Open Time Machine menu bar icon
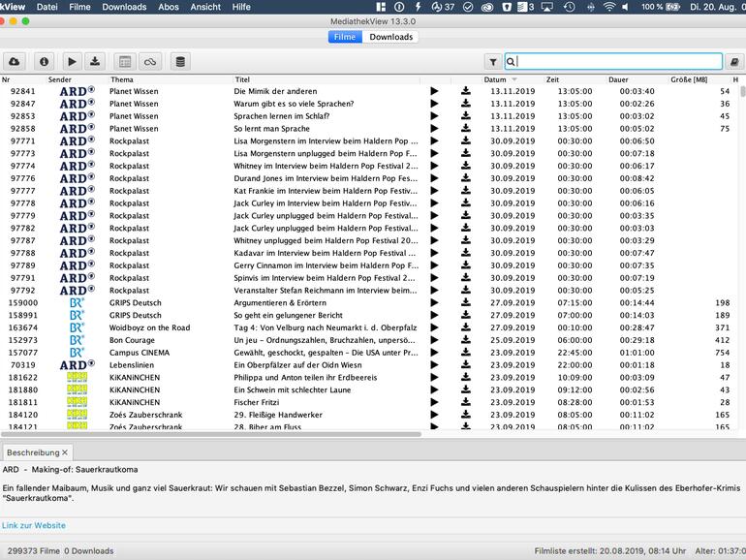This screenshot has height=560, width=746. pos(569,7)
